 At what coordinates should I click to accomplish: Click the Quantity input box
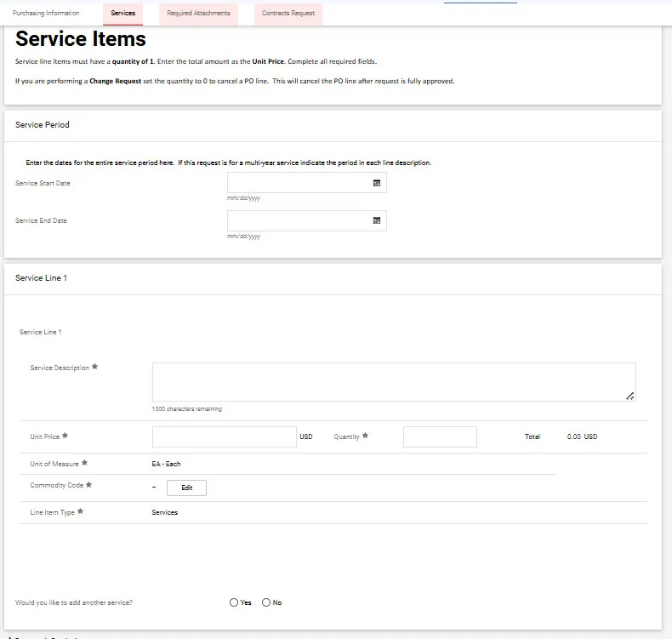[x=440, y=436]
